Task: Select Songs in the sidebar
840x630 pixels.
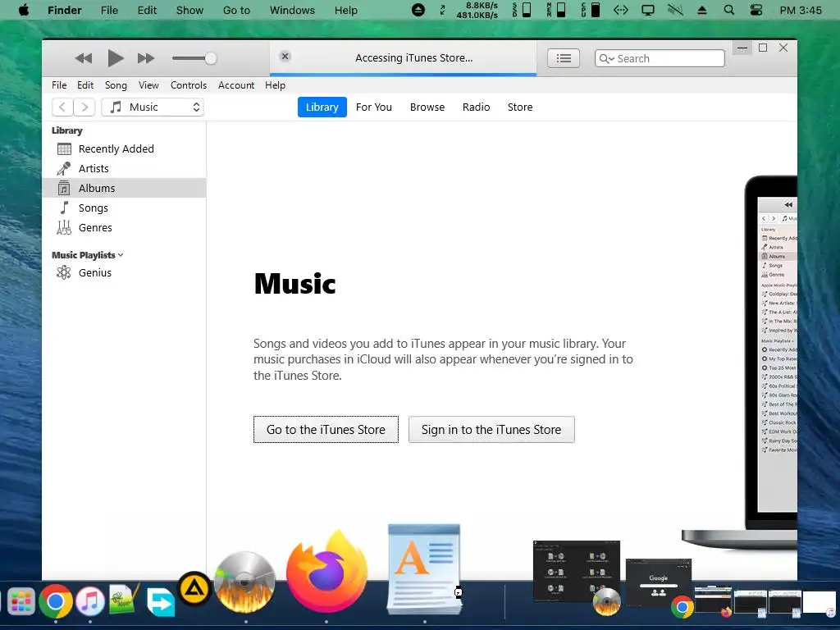Action: (x=124, y=208)
